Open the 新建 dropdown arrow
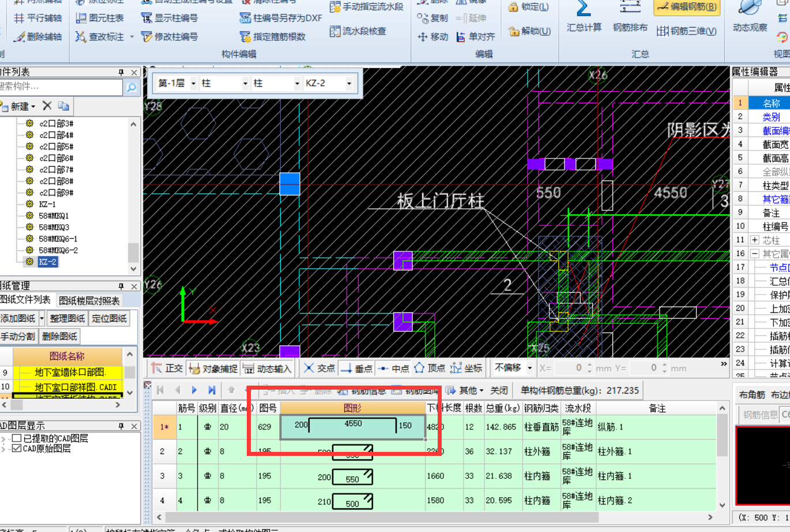 pyautogui.click(x=33, y=107)
